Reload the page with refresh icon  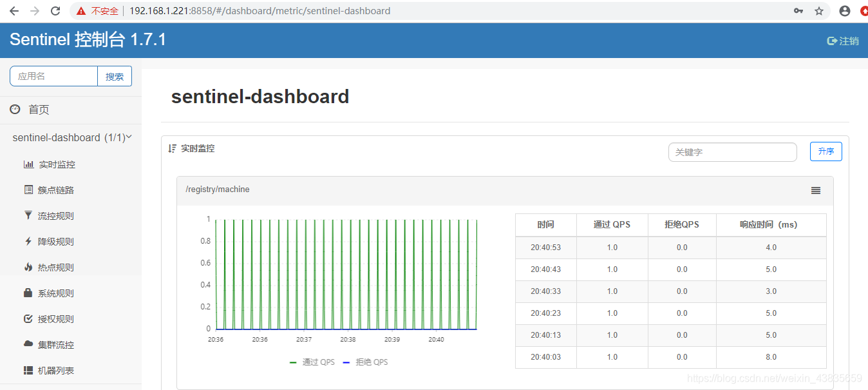tap(56, 11)
